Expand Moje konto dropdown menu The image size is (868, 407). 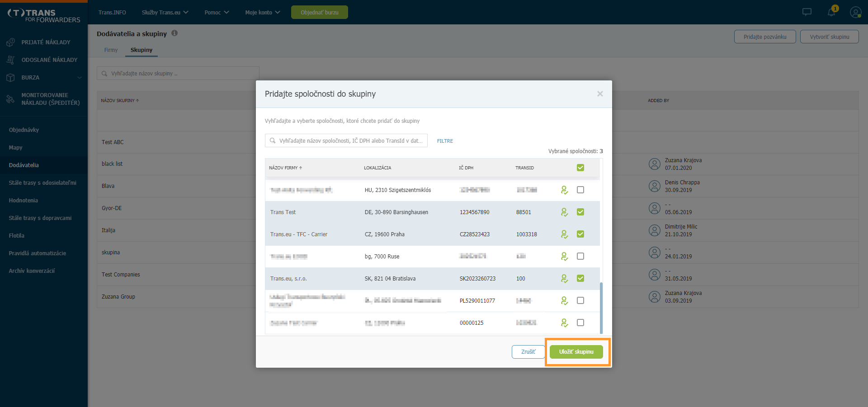[263, 12]
